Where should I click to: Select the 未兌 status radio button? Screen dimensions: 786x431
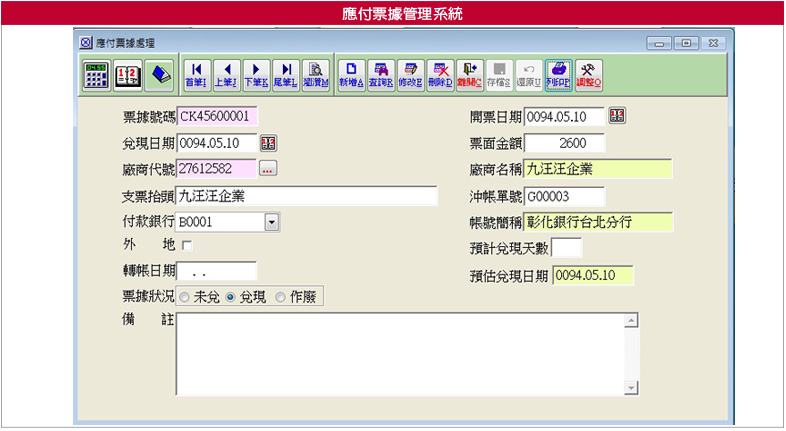tap(185, 297)
